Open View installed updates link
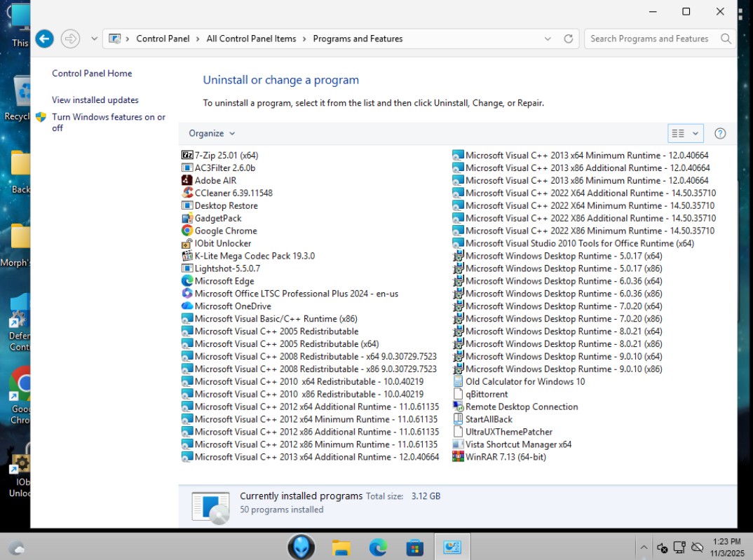The height and width of the screenshot is (560, 753). (95, 100)
